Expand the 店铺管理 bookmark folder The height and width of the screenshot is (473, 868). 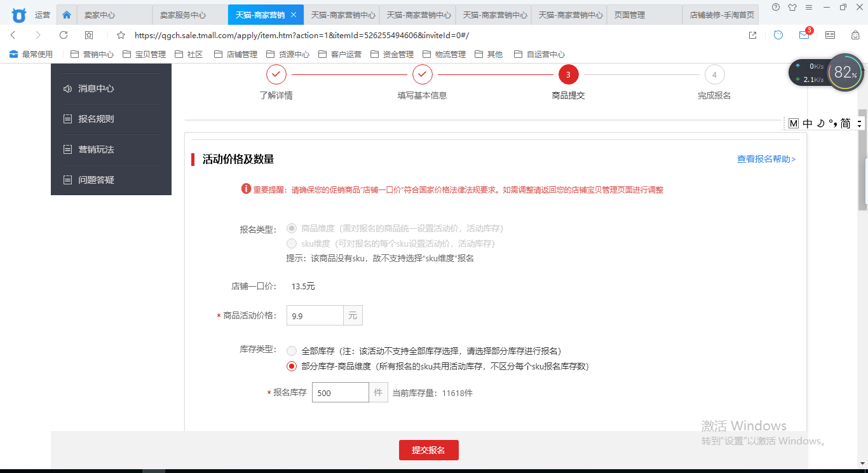236,55
